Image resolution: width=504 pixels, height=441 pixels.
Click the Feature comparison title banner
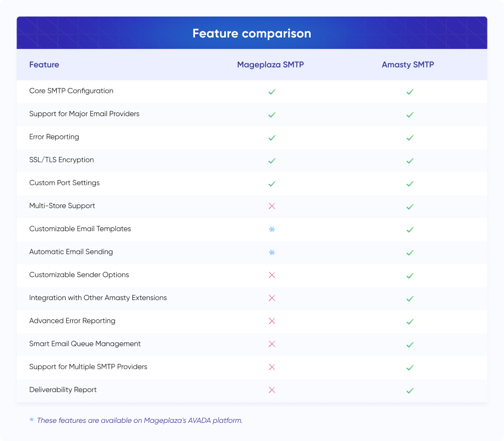point(252,33)
